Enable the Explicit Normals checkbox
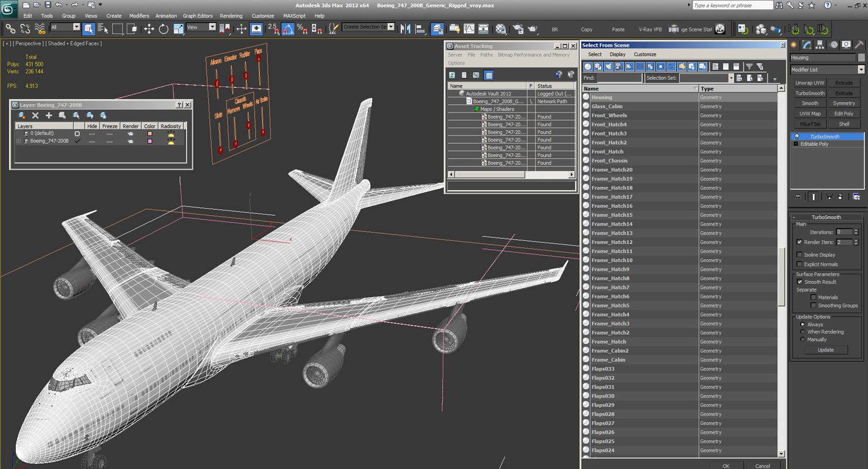 pyautogui.click(x=799, y=264)
